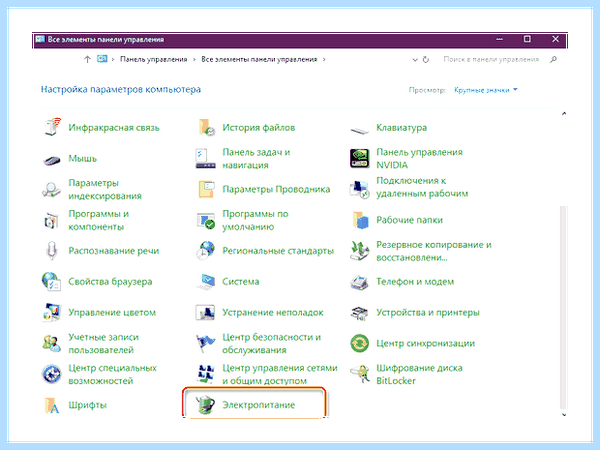
Task: Click the Устранение неполадок icon
Action: click(x=205, y=312)
